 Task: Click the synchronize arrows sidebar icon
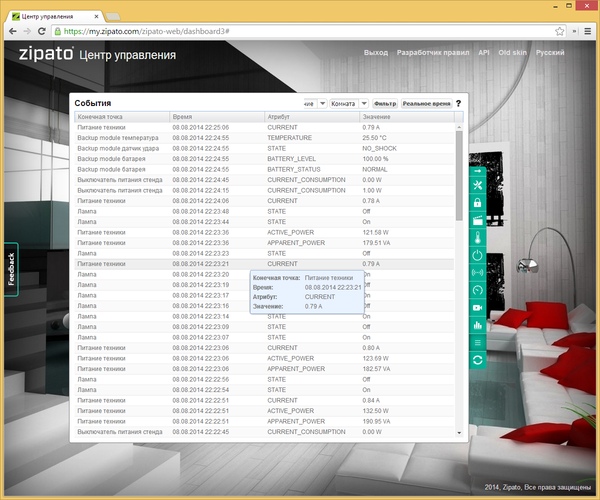478,360
